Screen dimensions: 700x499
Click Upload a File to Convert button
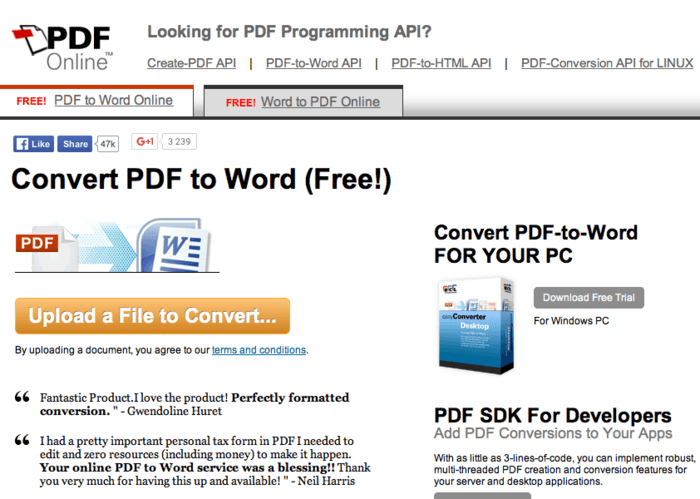[152, 316]
